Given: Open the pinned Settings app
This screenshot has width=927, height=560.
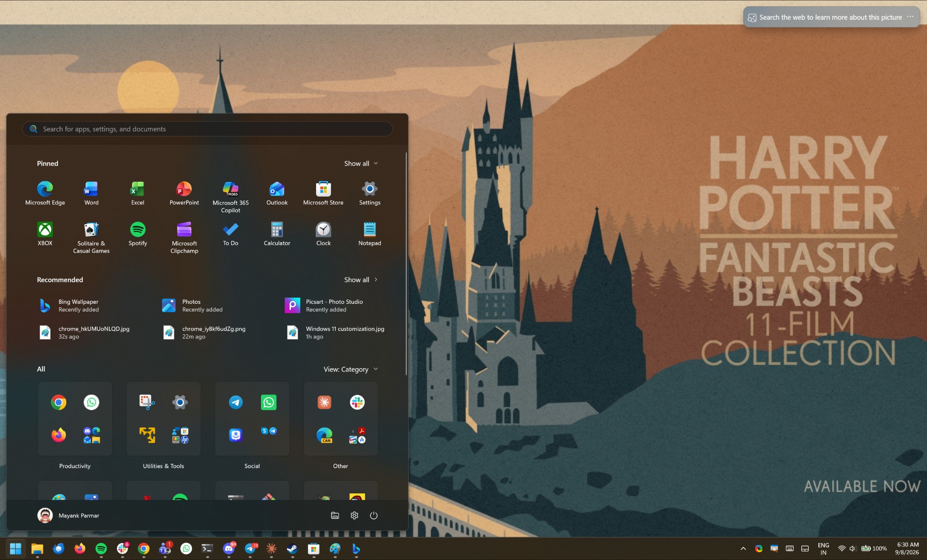Looking at the screenshot, I should (370, 193).
